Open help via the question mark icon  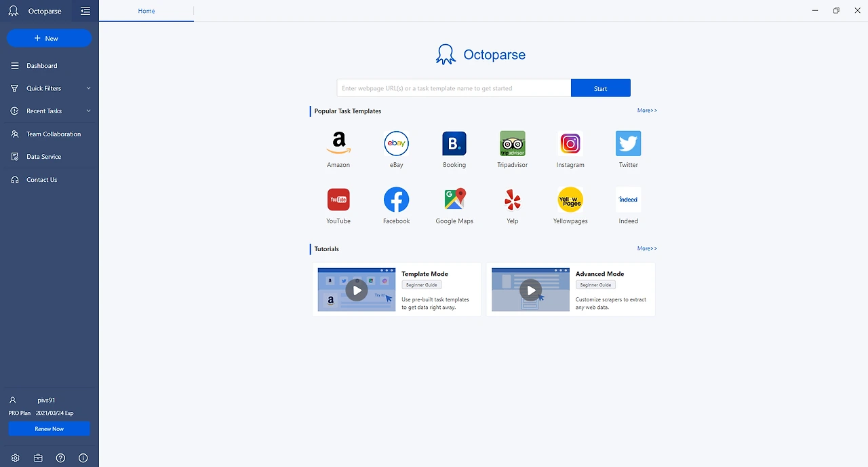(60, 458)
